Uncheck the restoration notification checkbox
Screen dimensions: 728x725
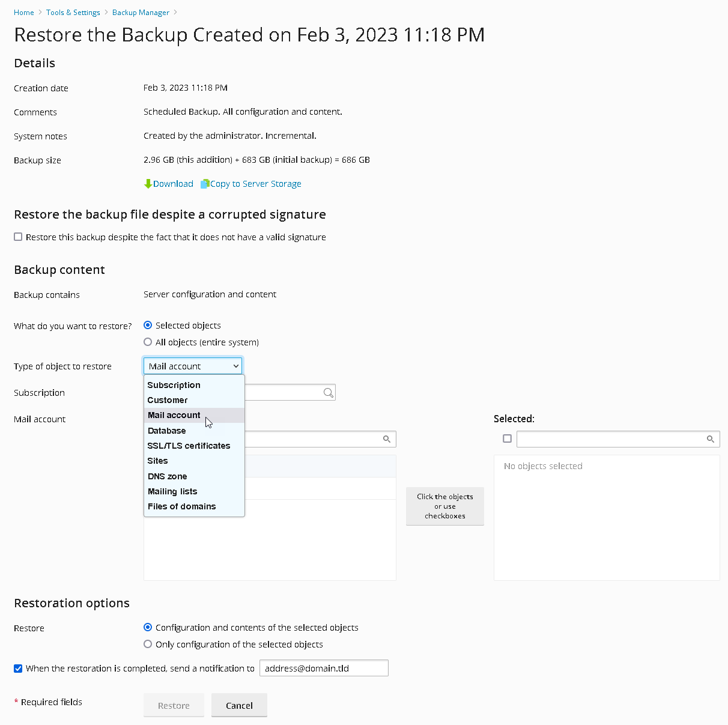(x=18, y=668)
